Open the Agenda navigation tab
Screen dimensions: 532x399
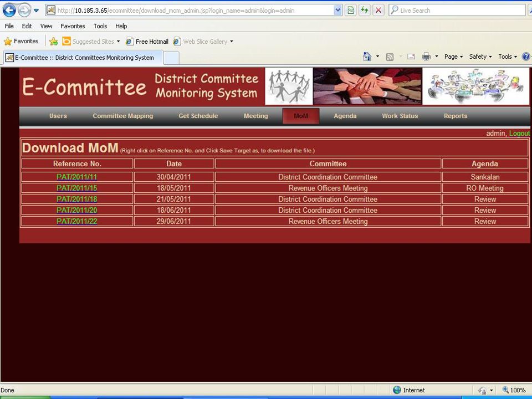pos(345,116)
